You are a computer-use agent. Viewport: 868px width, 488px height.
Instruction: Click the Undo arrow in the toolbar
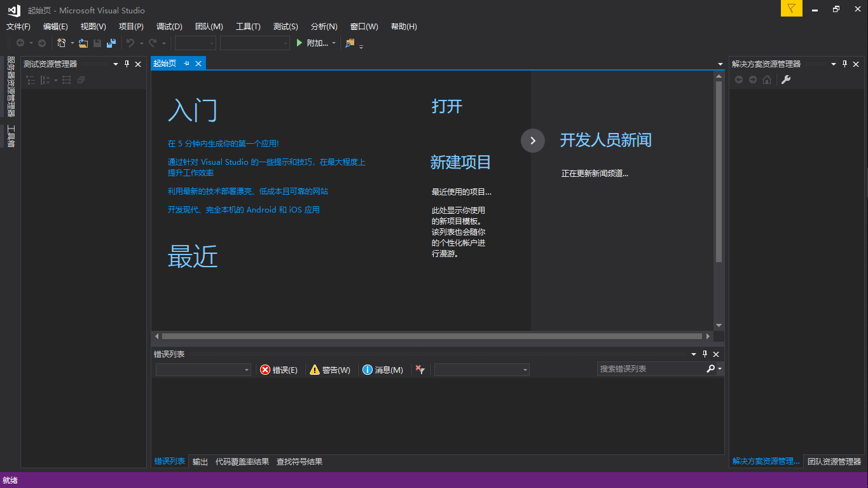130,43
